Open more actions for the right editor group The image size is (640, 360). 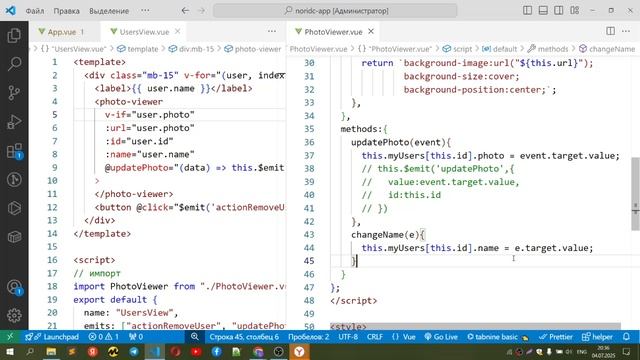click(626, 31)
